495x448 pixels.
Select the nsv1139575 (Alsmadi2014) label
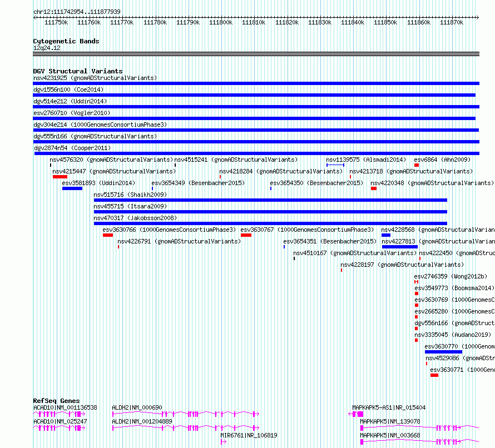click(366, 160)
